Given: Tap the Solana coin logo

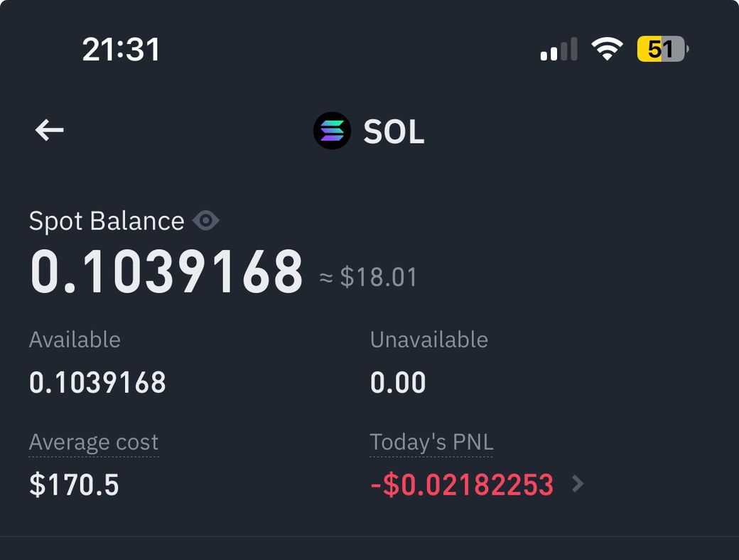Looking at the screenshot, I should pos(332,131).
